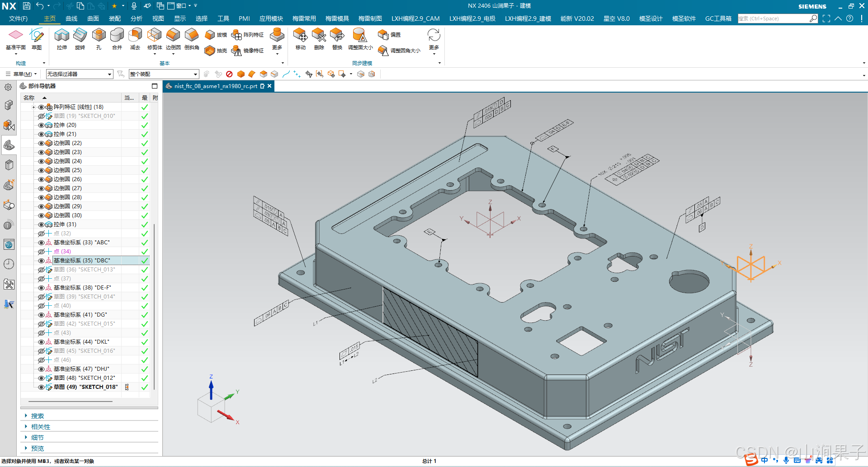Expand the 预览 section
868x467 pixels.
click(26, 448)
